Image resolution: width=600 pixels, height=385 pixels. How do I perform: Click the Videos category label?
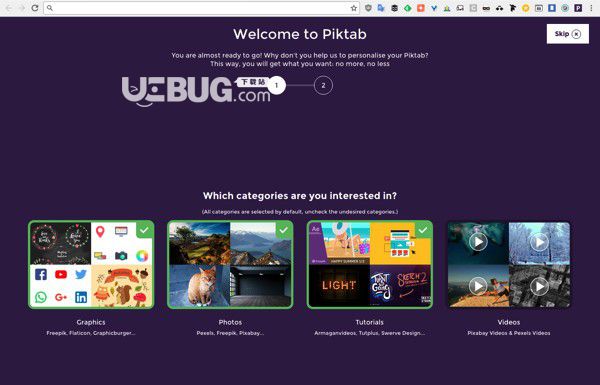(509, 322)
